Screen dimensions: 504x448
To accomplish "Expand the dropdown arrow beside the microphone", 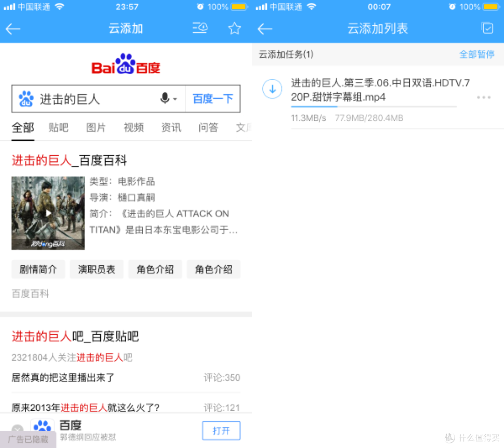I will point(175,99).
